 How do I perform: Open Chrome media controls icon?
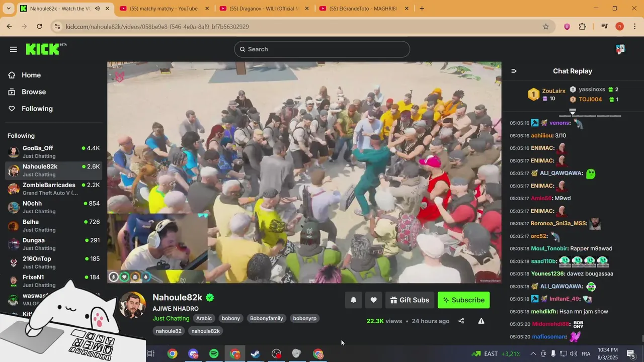pyautogui.click(x=604, y=27)
